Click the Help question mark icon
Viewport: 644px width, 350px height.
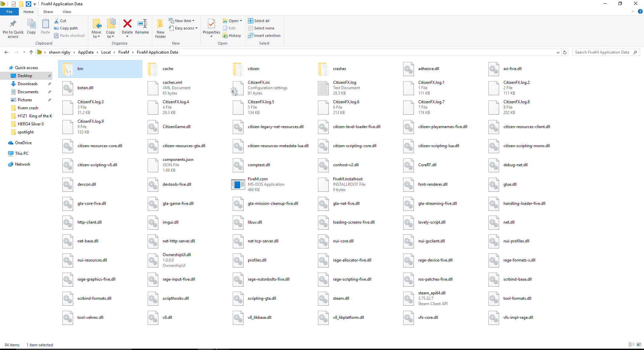click(640, 11)
